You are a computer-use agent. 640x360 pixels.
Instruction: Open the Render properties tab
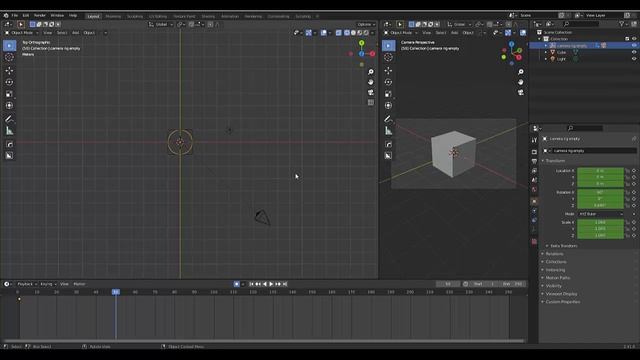tap(534, 152)
